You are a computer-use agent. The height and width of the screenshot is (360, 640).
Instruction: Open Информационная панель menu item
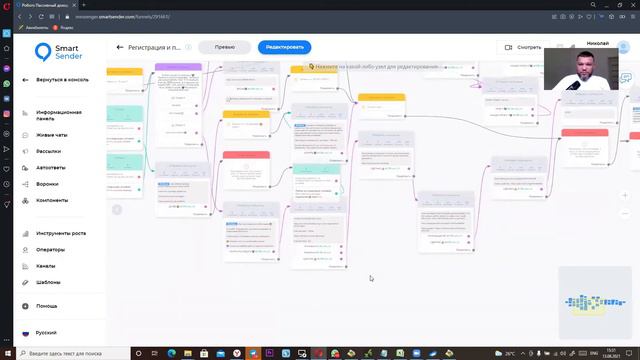click(59, 115)
